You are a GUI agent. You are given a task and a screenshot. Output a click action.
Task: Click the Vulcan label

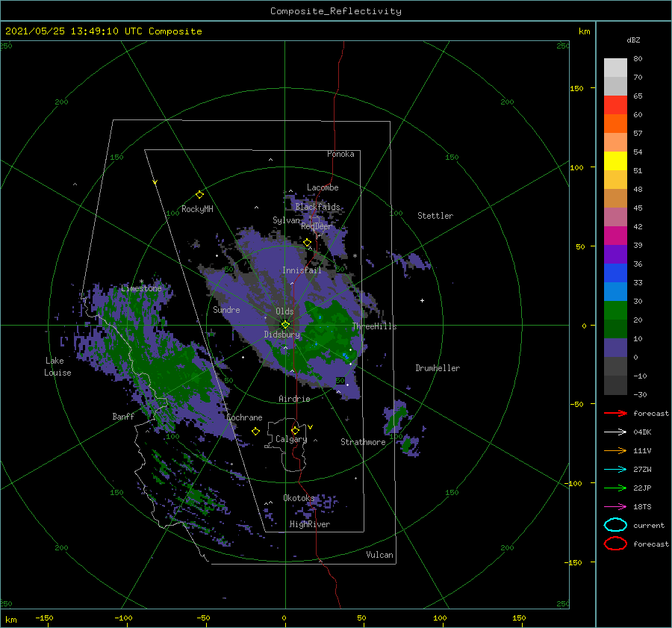click(x=379, y=555)
